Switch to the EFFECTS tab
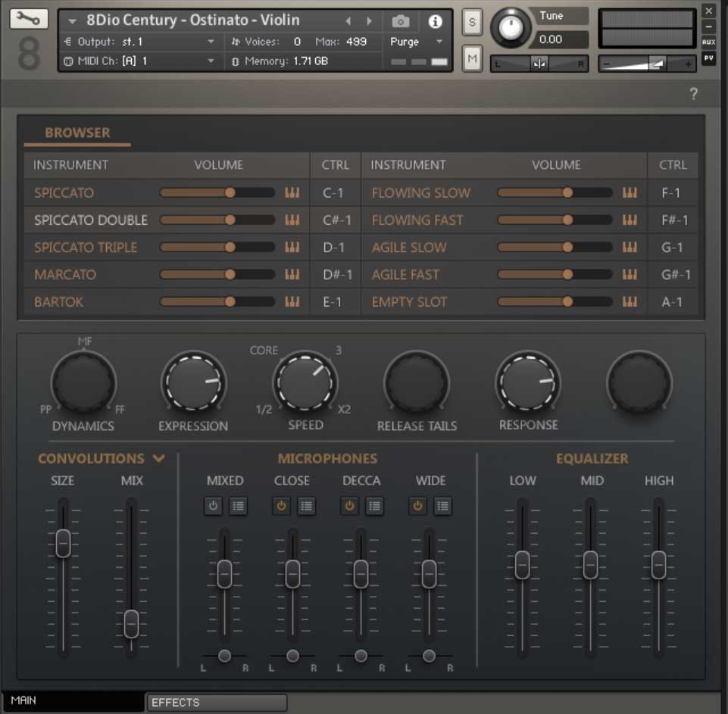Viewport: 728px width, 714px height. [x=217, y=703]
